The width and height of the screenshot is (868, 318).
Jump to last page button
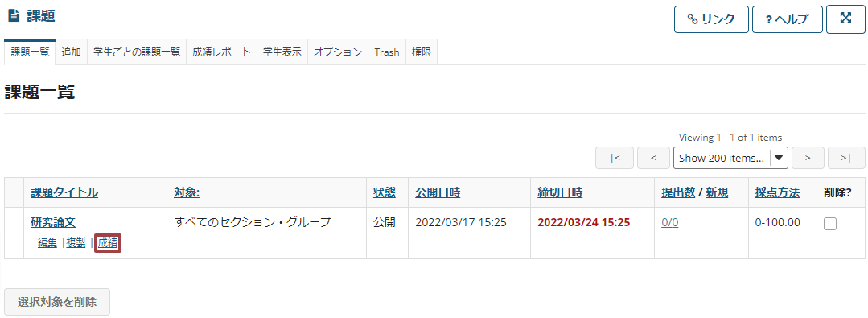point(846,158)
